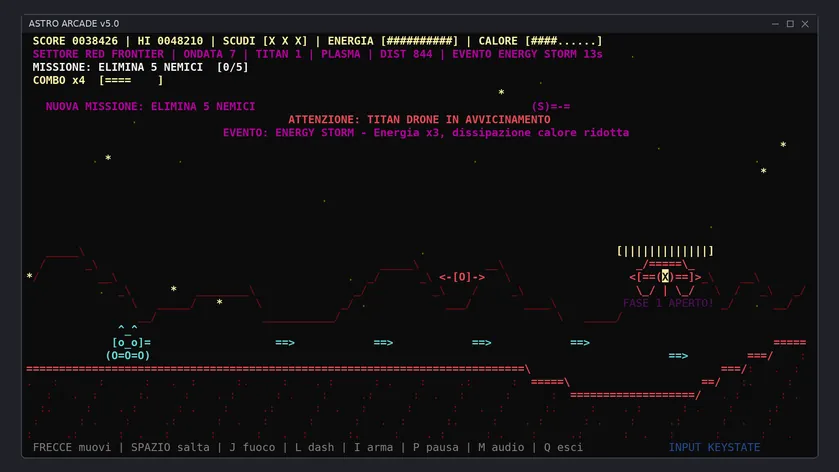
Task: Click the SETTORE RED FRONTIER label
Action: 98,54
